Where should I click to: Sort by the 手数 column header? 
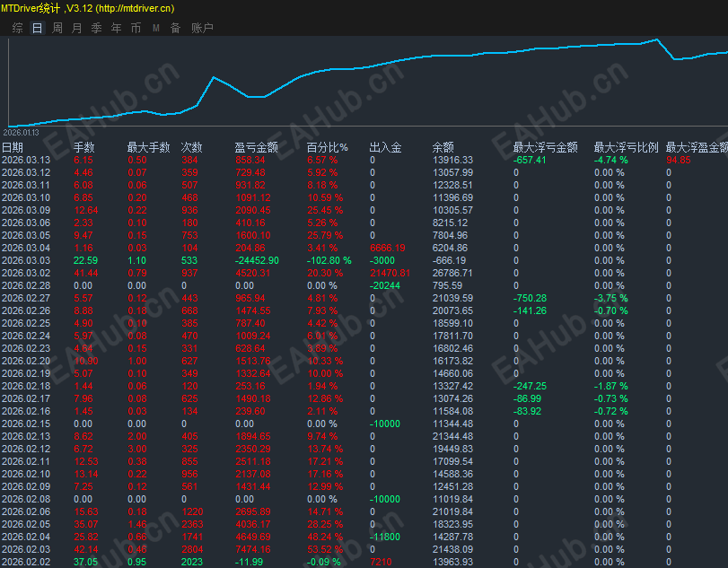point(84,147)
